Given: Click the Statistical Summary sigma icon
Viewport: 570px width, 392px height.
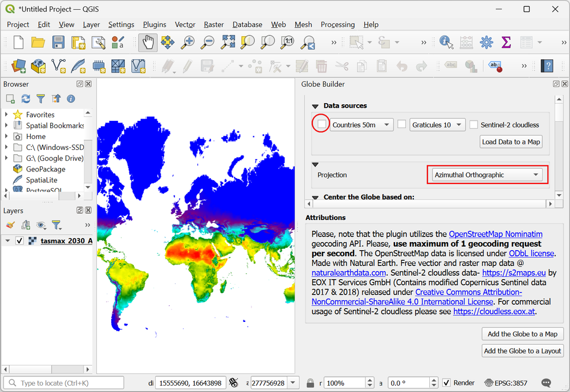Looking at the screenshot, I should 506,43.
